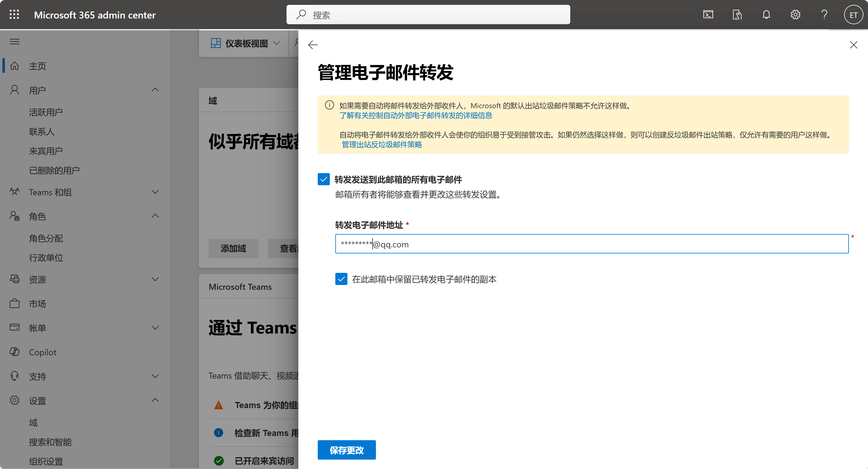Open Contacts in sidebar

tap(42, 131)
